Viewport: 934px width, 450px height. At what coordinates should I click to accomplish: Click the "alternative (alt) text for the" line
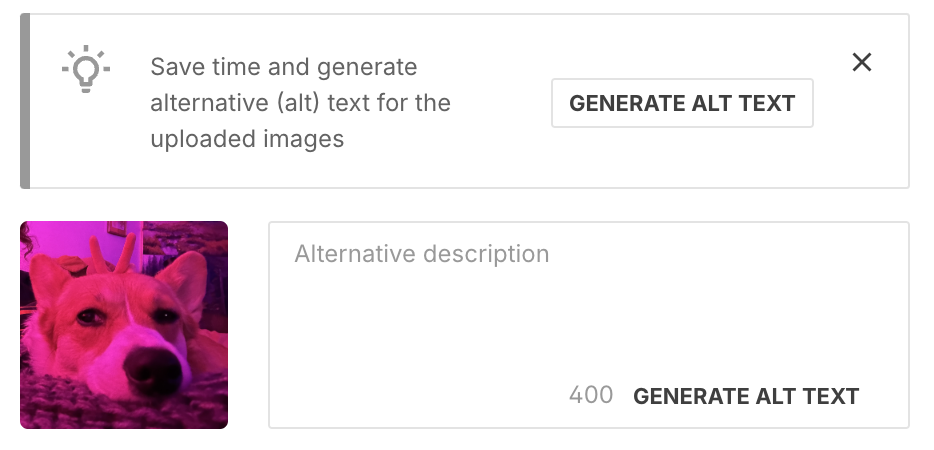click(300, 103)
